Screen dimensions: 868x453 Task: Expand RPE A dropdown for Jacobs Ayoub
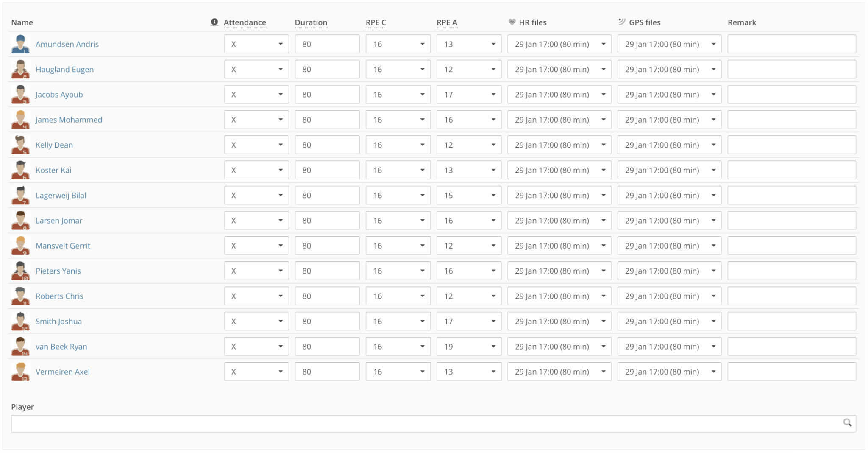[469, 95]
